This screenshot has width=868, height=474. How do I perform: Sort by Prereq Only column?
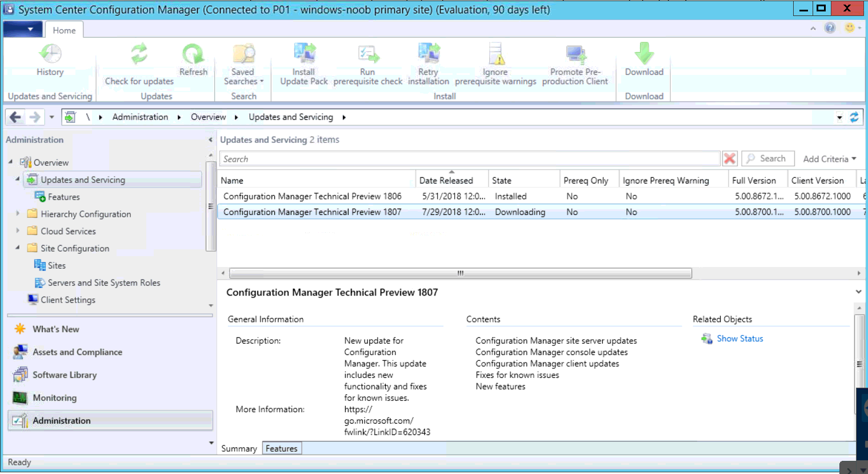(589, 180)
